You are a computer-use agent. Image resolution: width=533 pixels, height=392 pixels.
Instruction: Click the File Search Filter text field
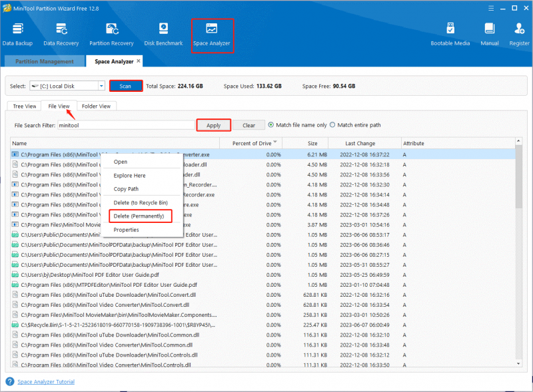126,125
